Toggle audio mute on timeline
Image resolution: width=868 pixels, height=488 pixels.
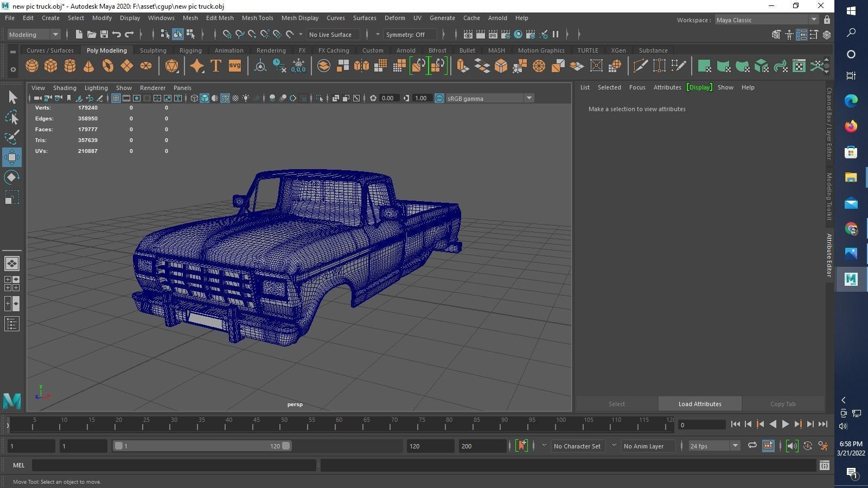792,446
